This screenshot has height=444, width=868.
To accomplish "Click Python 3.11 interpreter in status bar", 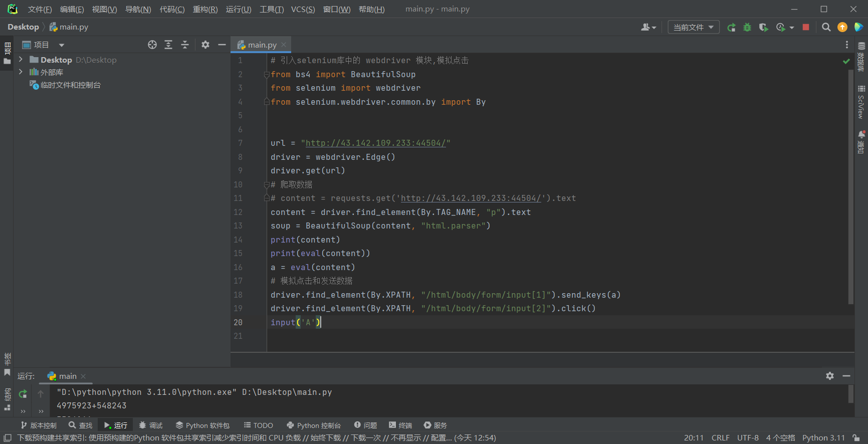I will click(823, 438).
